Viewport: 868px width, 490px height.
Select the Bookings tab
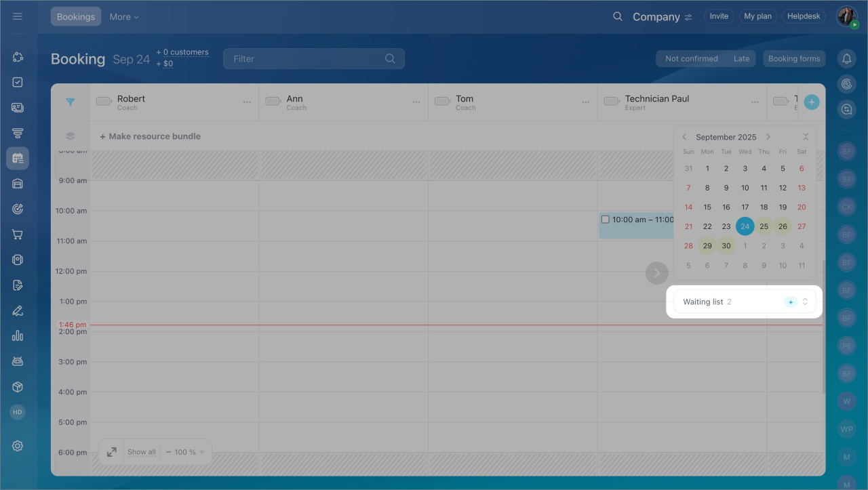click(x=76, y=17)
